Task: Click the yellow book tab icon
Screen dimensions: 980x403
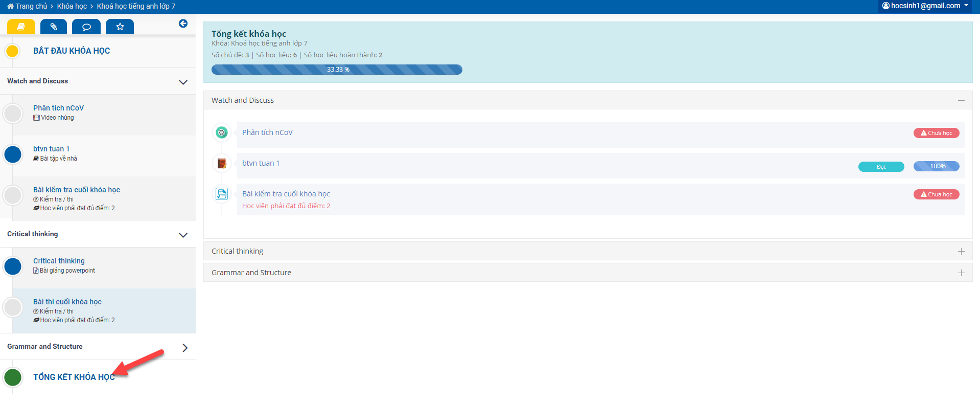Action: [21, 27]
